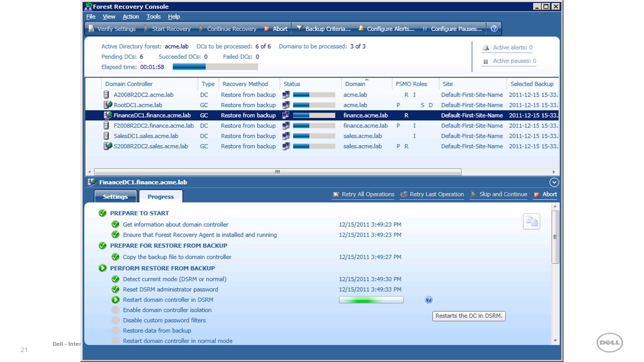The width and height of the screenshot is (644, 362).
Task: Open Configure Pauses dialog
Action: tap(452, 29)
